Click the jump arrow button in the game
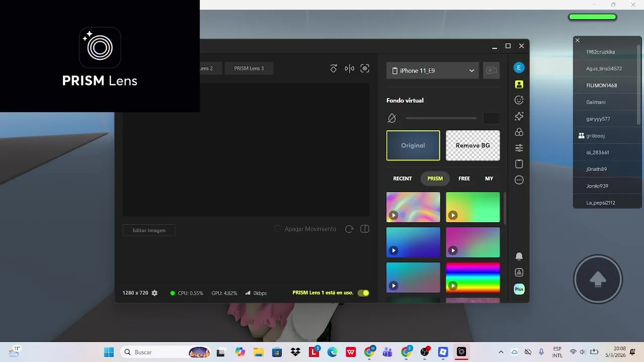 598,280
